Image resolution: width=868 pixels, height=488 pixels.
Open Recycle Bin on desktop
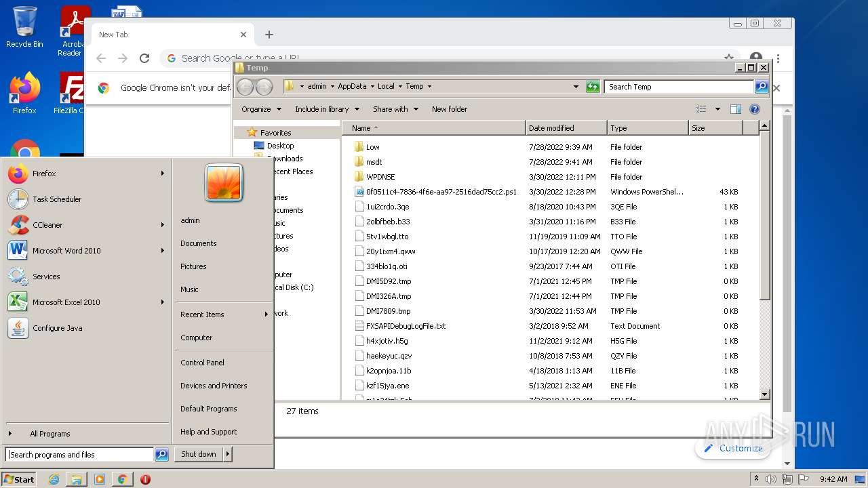pyautogui.click(x=24, y=28)
